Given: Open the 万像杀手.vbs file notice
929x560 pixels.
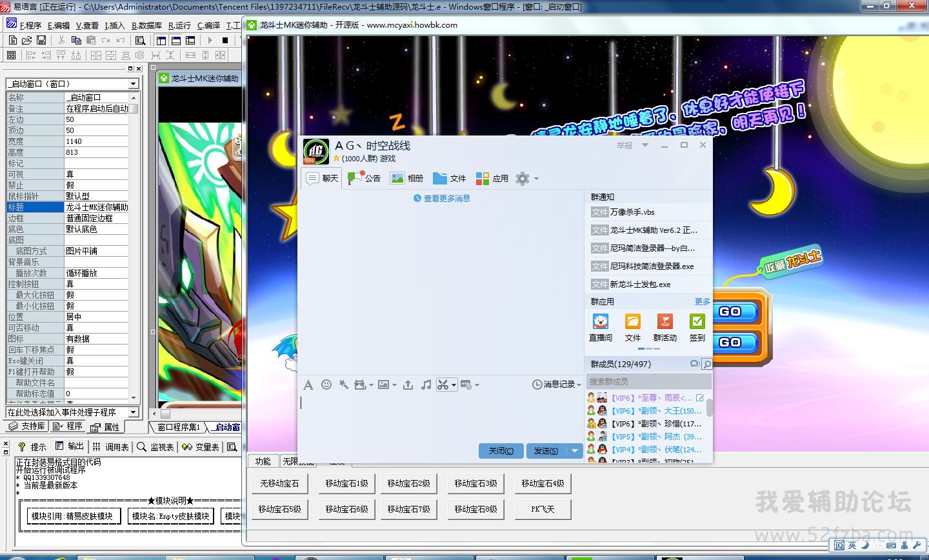Looking at the screenshot, I should coord(650,212).
